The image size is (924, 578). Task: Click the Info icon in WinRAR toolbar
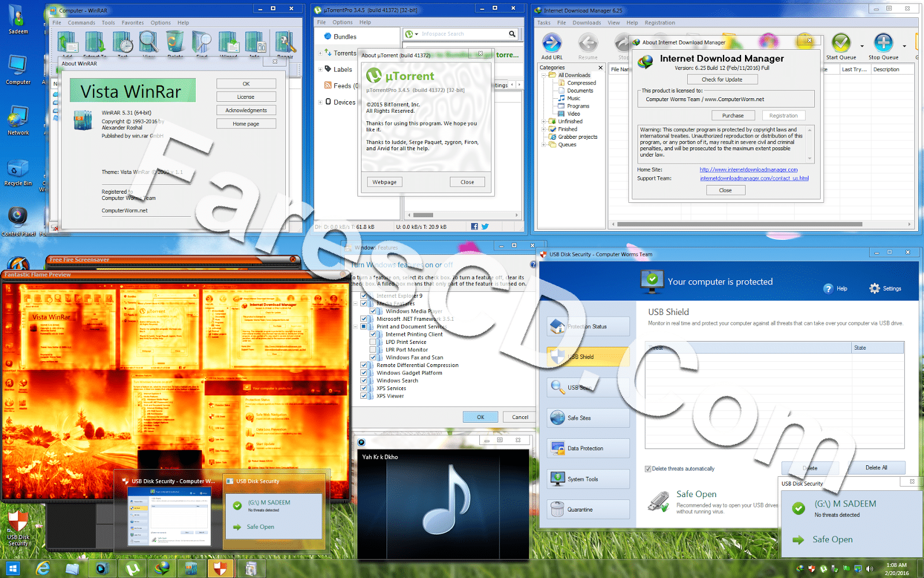tap(255, 42)
